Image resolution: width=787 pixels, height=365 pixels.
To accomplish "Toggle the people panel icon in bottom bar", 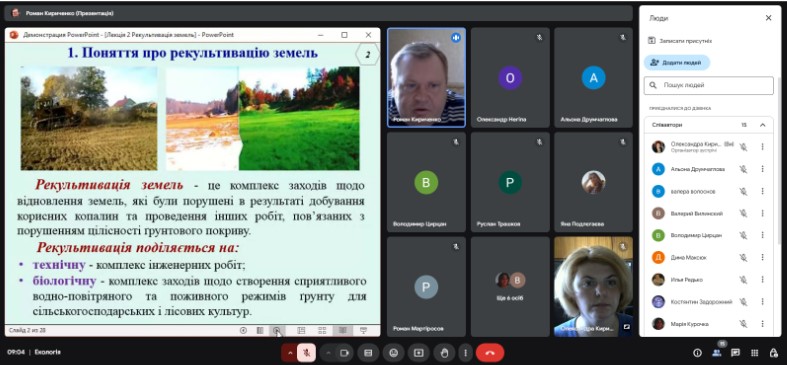I will pyautogui.click(x=716, y=353).
